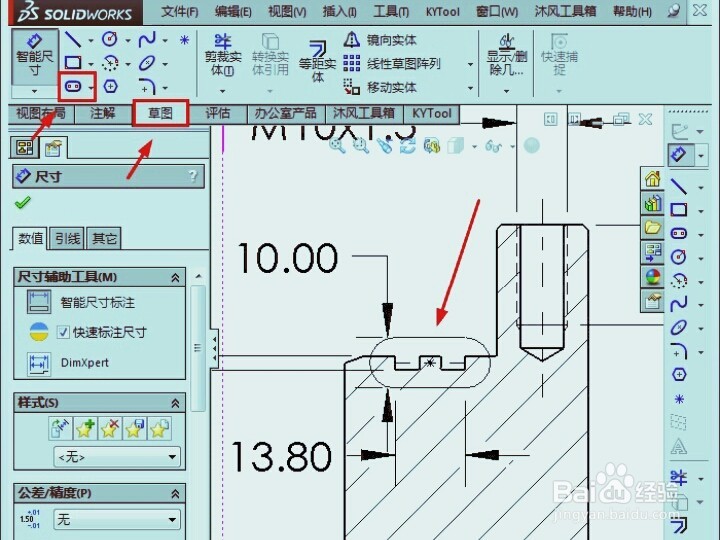Switch to the 其它 properties tab
Viewport: 720px width, 540px height.
(104, 238)
